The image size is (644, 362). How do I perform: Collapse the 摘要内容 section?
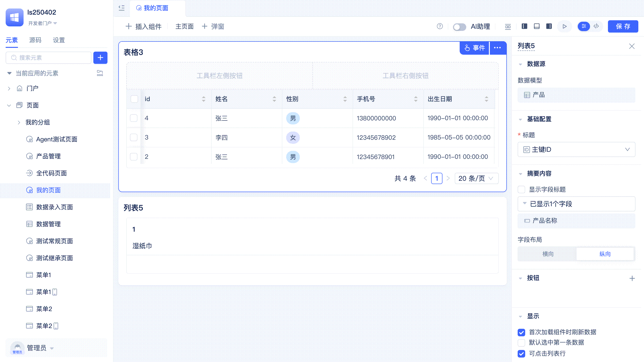[520, 174]
